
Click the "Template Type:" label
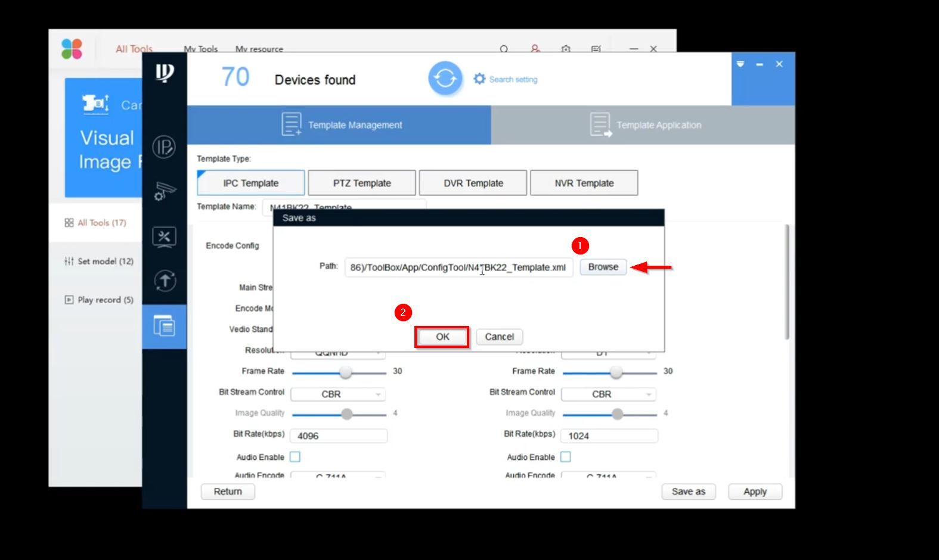click(224, 159)
